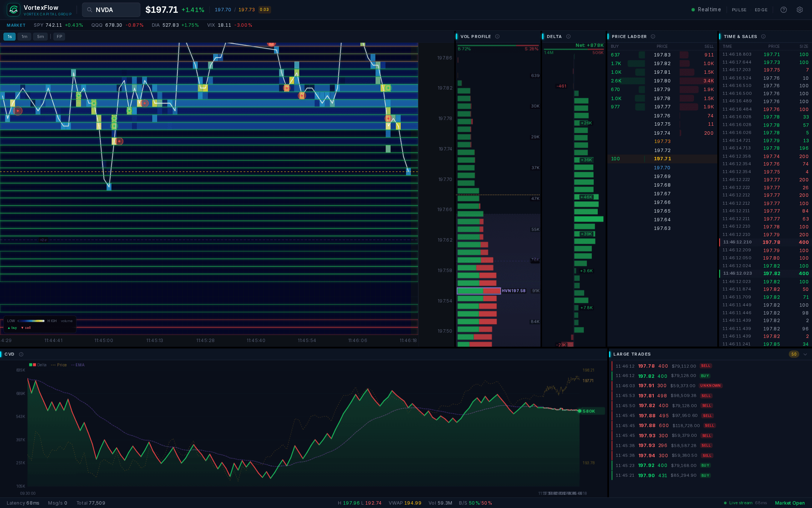Click the B 72% volume profile label

tap(464, 49)
